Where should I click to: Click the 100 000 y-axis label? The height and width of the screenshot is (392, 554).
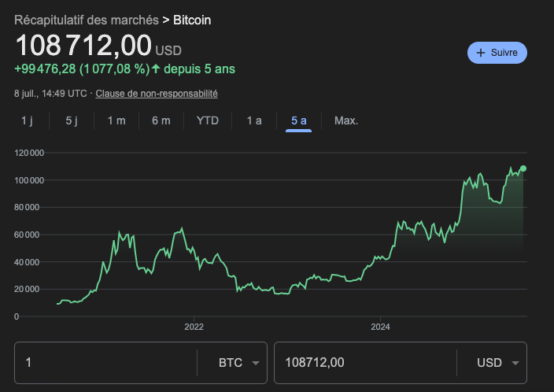[29, 180]
